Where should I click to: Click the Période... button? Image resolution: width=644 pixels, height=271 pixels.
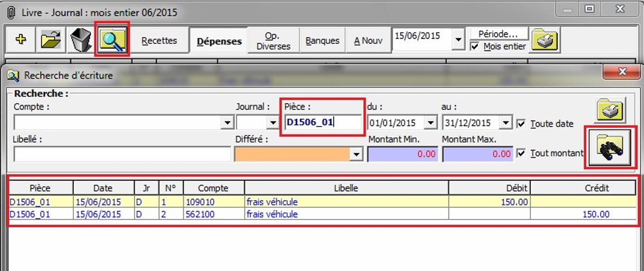499,34
